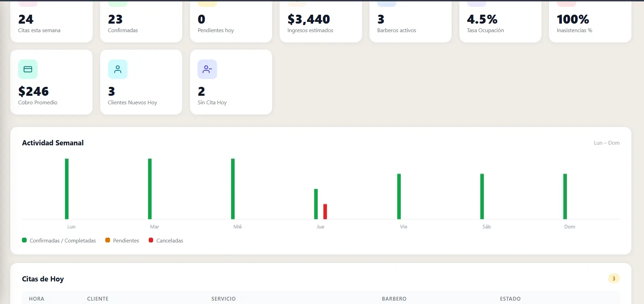Click the green bar for Jue
Screen dimensions: 644x304
(x=316, y=204)
